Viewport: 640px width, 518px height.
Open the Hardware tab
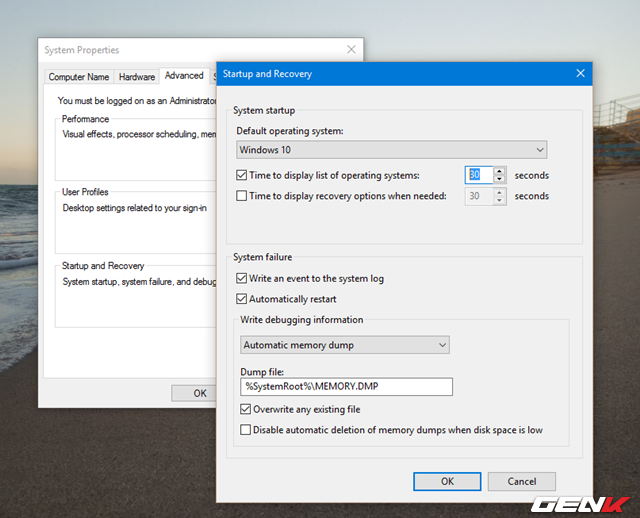pyautogui.click(x=137, y=77)
